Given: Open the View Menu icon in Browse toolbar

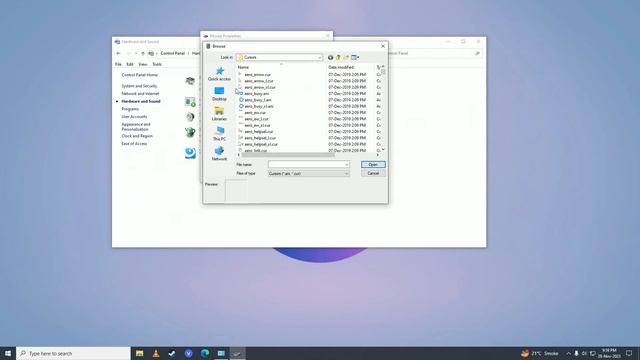Looking at the screenshot, I should click(355, 58).
